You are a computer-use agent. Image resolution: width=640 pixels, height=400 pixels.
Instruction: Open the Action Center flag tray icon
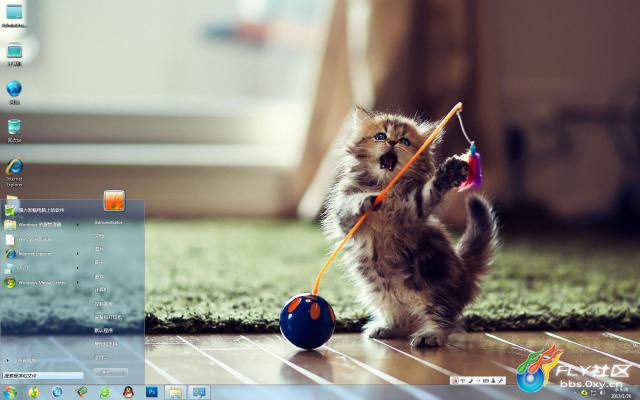tap(594, 393)
